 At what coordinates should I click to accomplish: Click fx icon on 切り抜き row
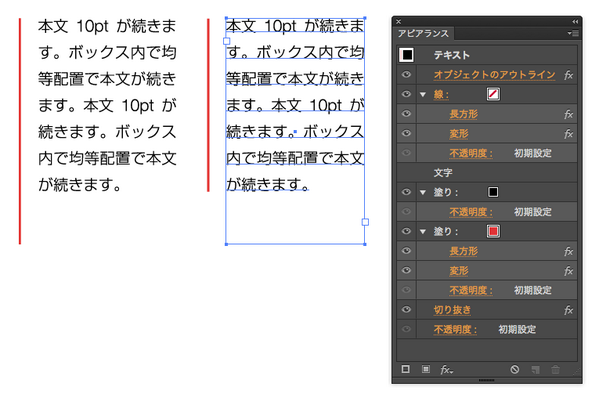point(568,310)
